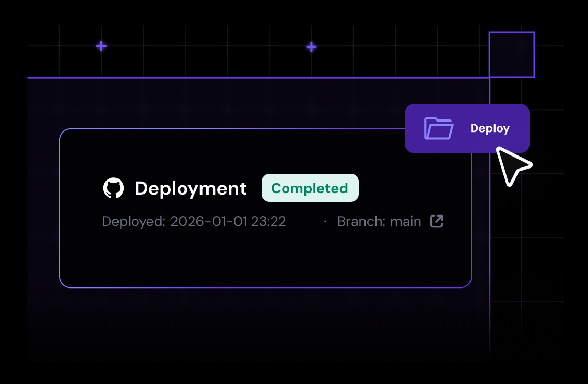This screenshot has height=384, width=588.
Task: Select the Deployment heading
Action: coord(191,188)
